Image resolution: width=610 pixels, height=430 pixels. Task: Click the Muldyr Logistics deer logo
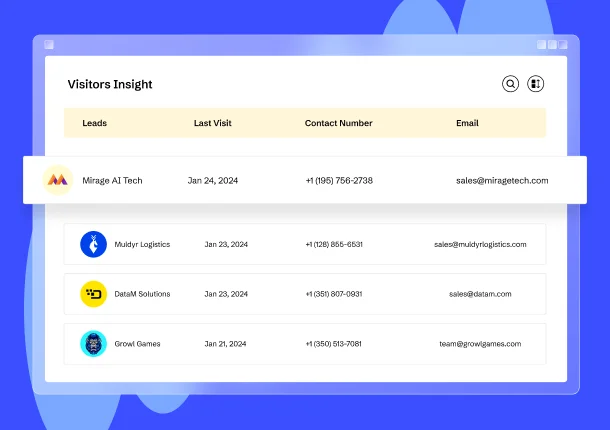point(93,244)
